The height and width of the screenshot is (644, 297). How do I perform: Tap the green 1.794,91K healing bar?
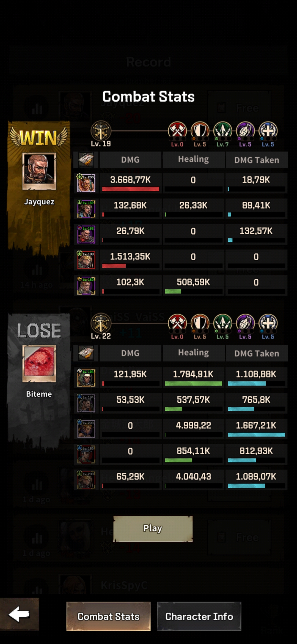coord(194,383)
